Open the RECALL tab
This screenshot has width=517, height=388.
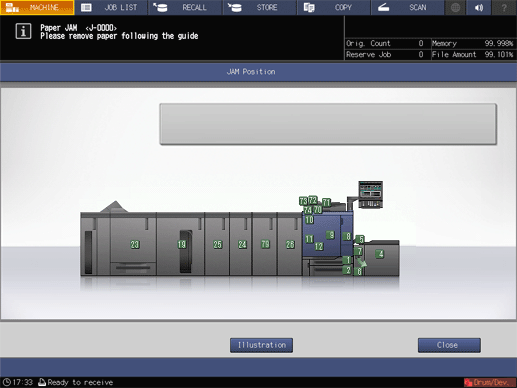[x=185, y=7]
